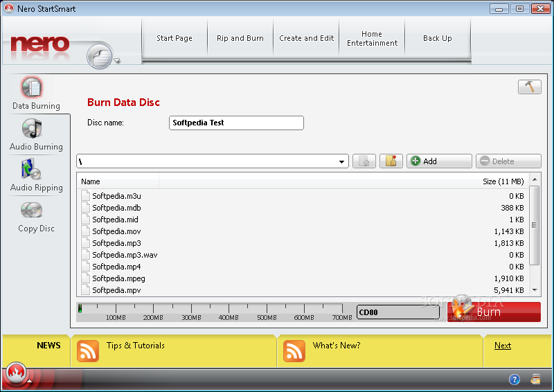Start burning with the Burn button
Viewport: 554px width, 392px height.
(494, 312)
